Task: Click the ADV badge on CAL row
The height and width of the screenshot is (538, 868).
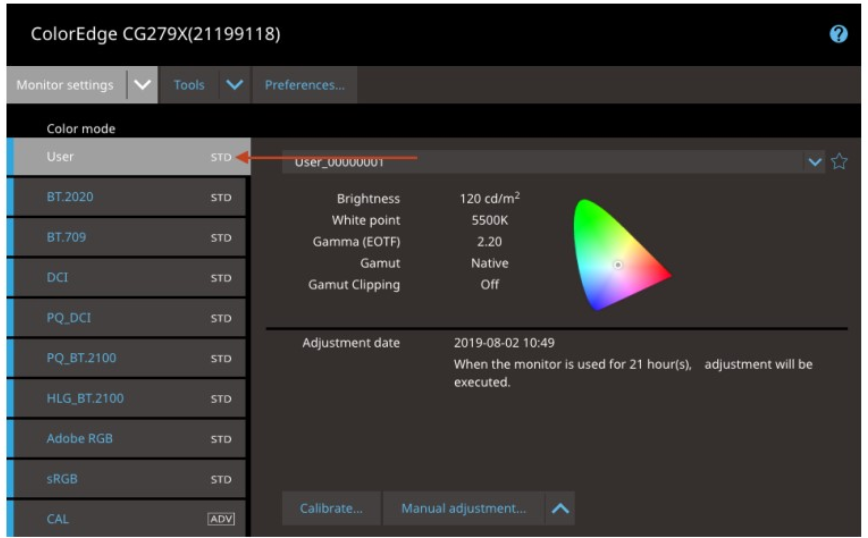Action: (221, 519)
